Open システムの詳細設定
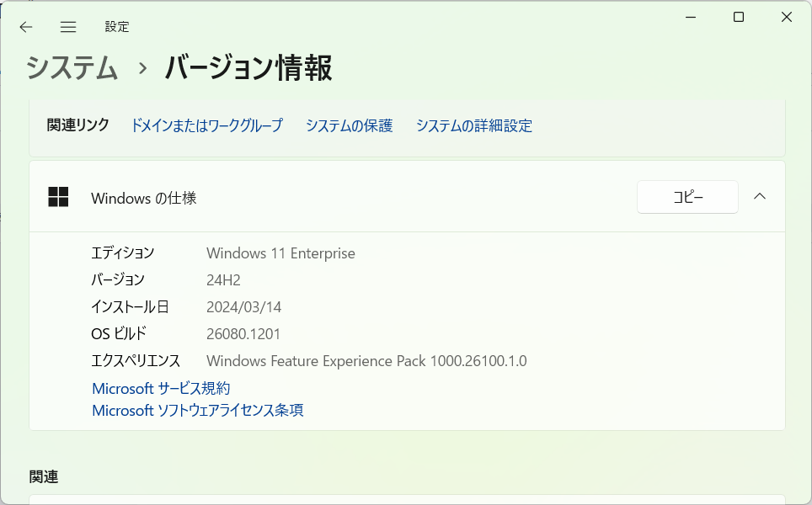The height and width of the screenshot is (505, 812). coord(473,125)
